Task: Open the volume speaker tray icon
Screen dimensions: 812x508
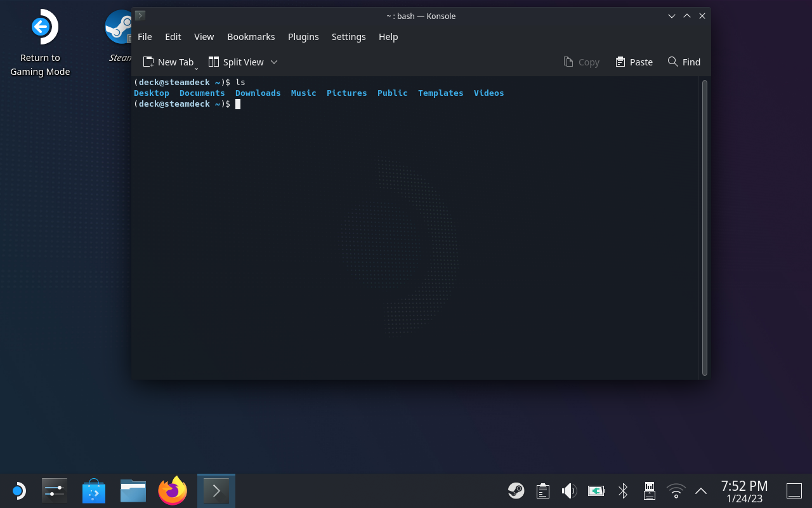Action: click(x=569, y=491)
